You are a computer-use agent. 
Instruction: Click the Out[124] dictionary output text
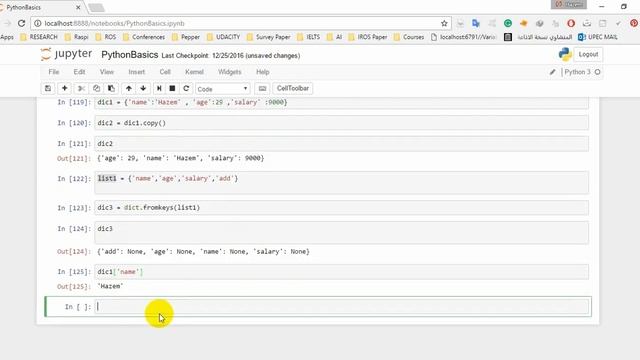(203, 251)
